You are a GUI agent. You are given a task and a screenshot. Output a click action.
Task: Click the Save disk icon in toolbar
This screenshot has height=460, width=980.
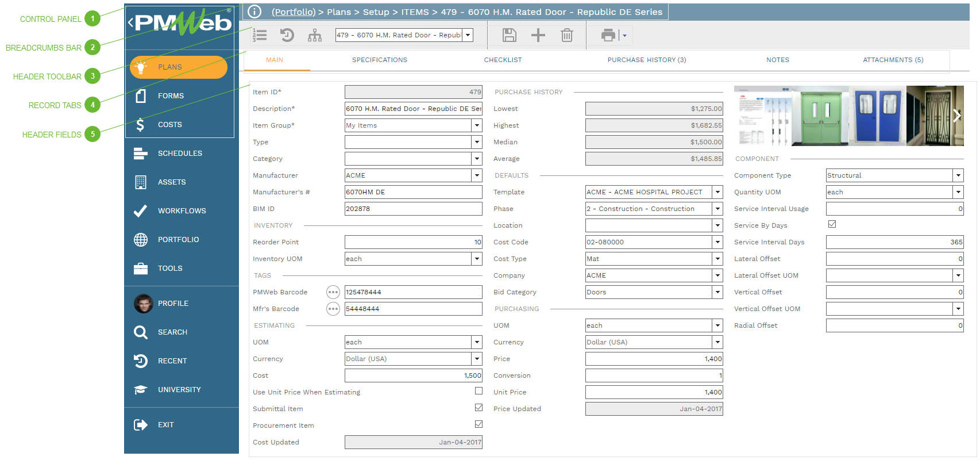(x=509, y=36)
